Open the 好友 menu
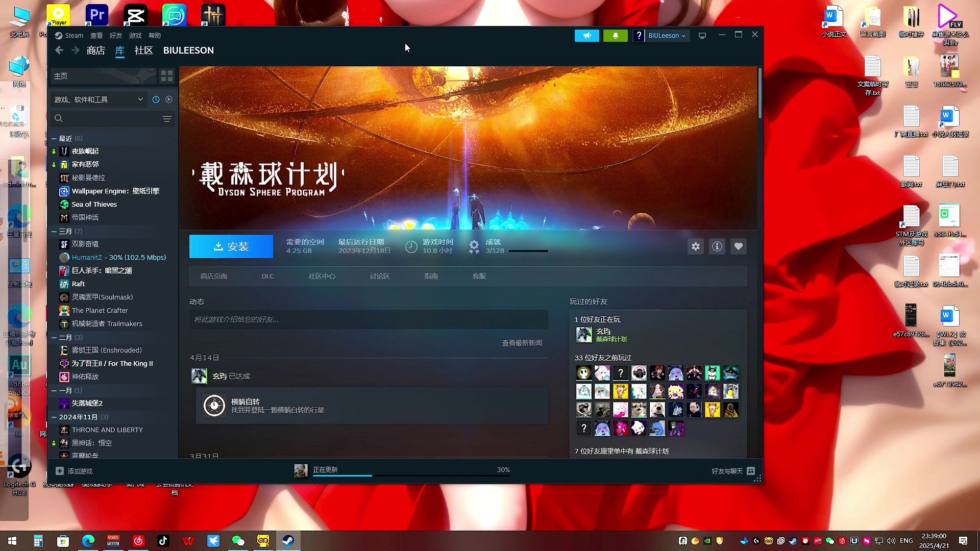980x551 pixels. [x=116, y=36]
